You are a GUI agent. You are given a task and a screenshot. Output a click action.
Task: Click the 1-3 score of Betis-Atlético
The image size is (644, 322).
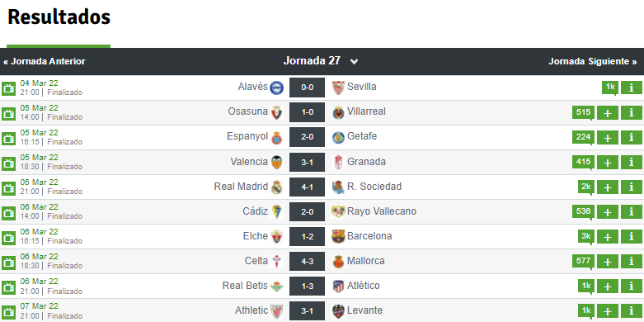(308, 286)
